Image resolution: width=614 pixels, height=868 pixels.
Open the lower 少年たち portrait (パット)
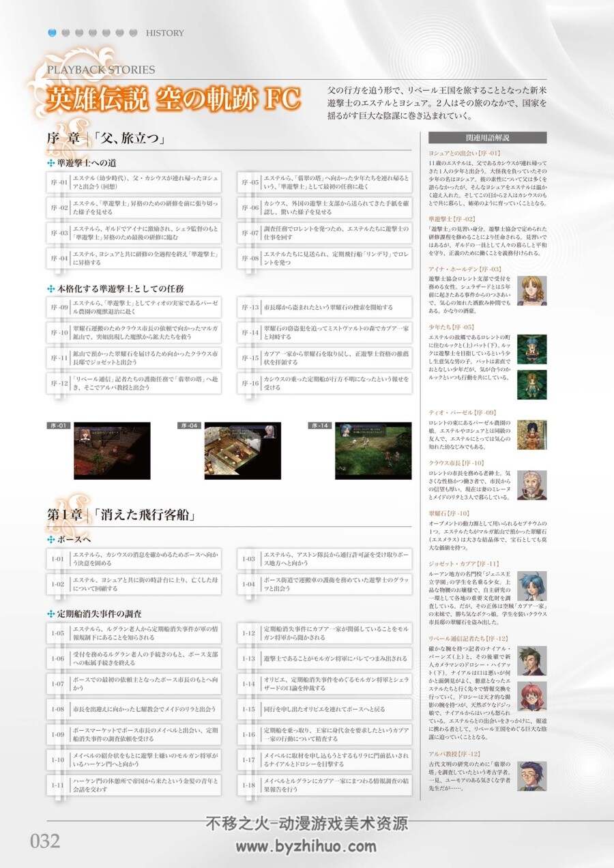531,385
